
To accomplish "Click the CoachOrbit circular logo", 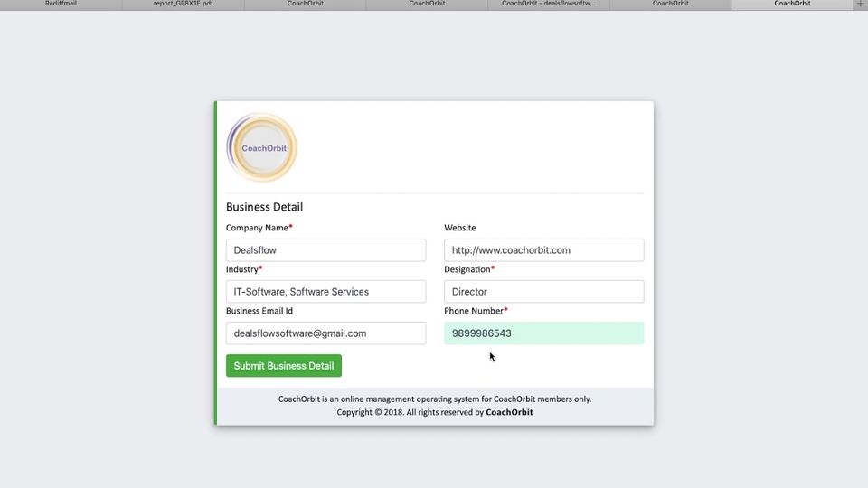I will (262, 147).
